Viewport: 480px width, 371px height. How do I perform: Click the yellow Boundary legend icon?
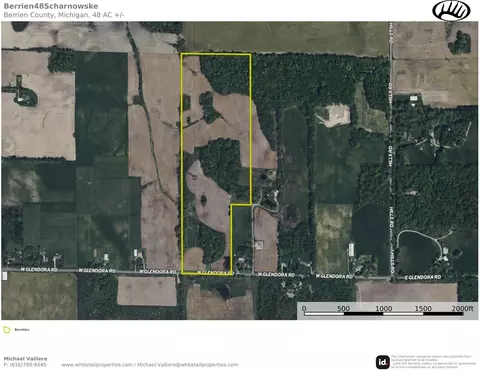(x=7, y=330)
